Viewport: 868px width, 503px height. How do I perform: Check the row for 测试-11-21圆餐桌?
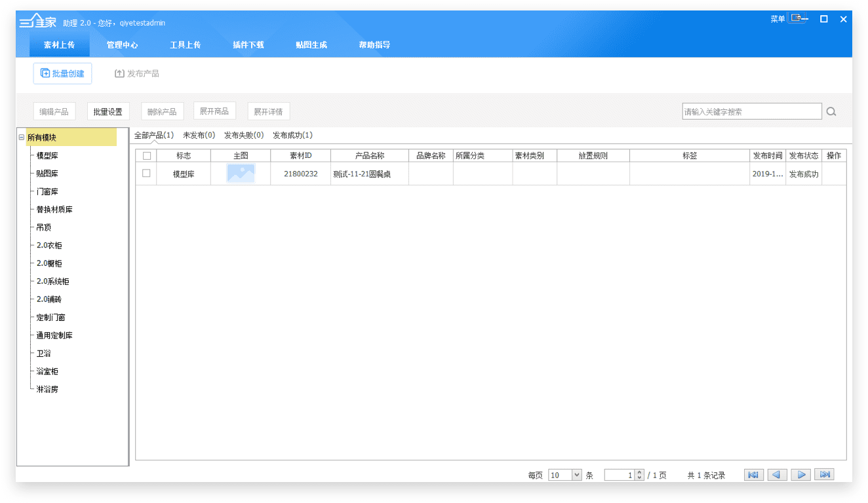point(146,174)
